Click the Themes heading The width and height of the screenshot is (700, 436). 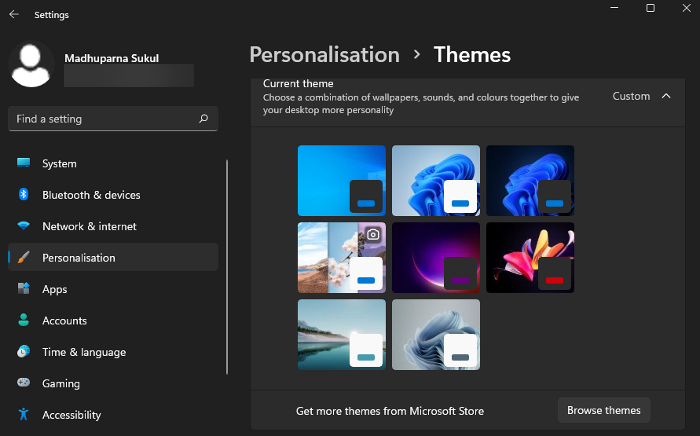pyautogui.click(x=472, y=55)
